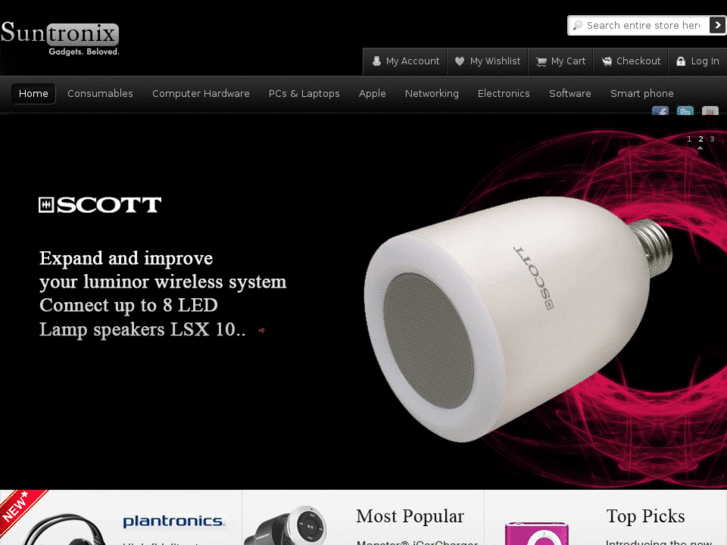Viewport: 727px width, 545px height.
Task: Expand the Smart phone category menu
Action: (x=642, y=93)
